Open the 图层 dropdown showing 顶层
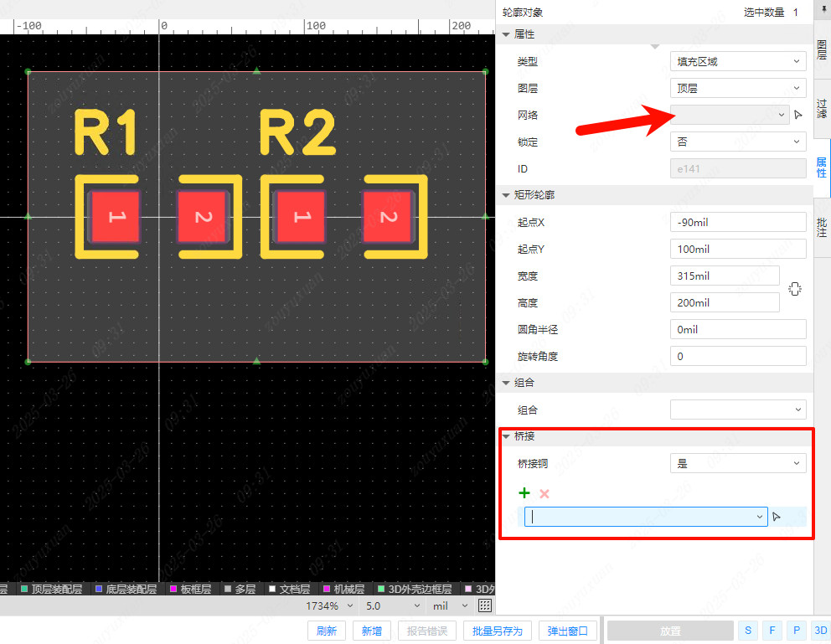This screenshot has width=831, height=644. [x=738, y=88]
